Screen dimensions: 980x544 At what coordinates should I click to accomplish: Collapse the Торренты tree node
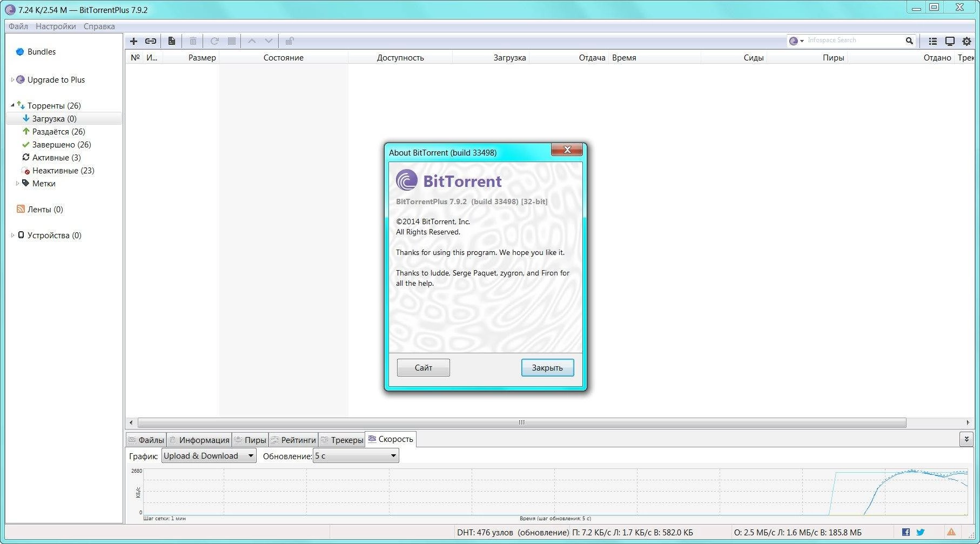coord(12,105)
